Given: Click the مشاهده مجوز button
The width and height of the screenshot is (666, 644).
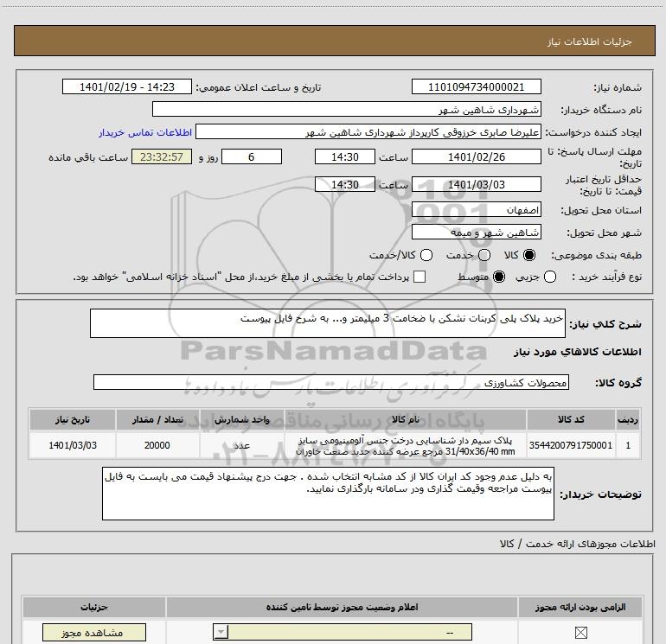Looking at the screenshot, I should (94, 633).
